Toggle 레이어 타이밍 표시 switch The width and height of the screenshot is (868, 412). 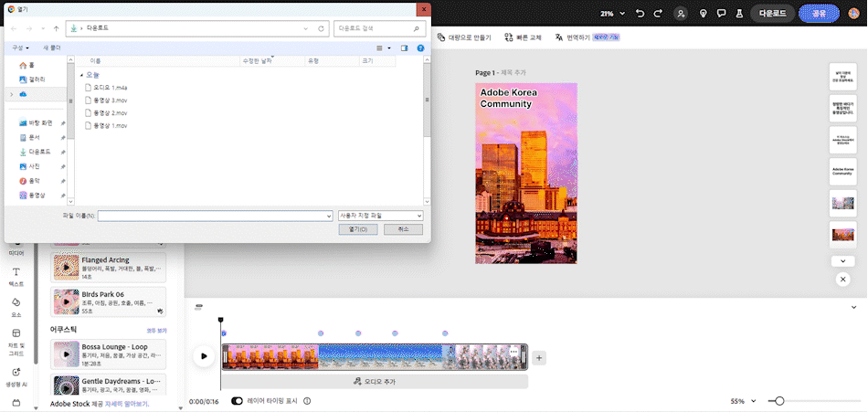[x=238, y=401]
